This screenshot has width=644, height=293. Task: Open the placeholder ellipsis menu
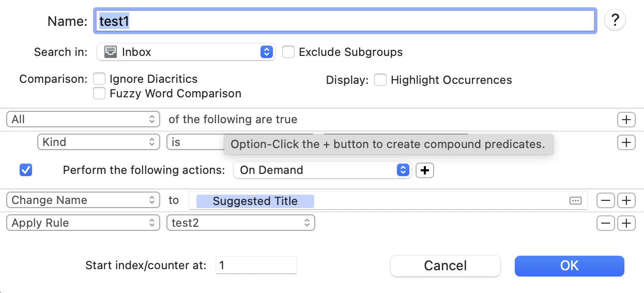pyautogui.click(x=575, y=201)
